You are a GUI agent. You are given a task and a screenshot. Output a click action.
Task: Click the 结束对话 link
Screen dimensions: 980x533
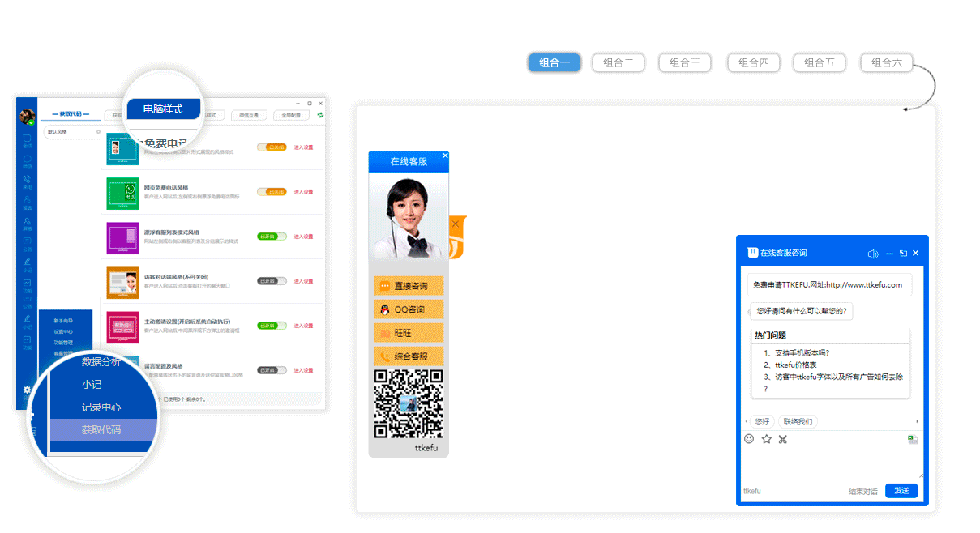click(x=862, y=492)
